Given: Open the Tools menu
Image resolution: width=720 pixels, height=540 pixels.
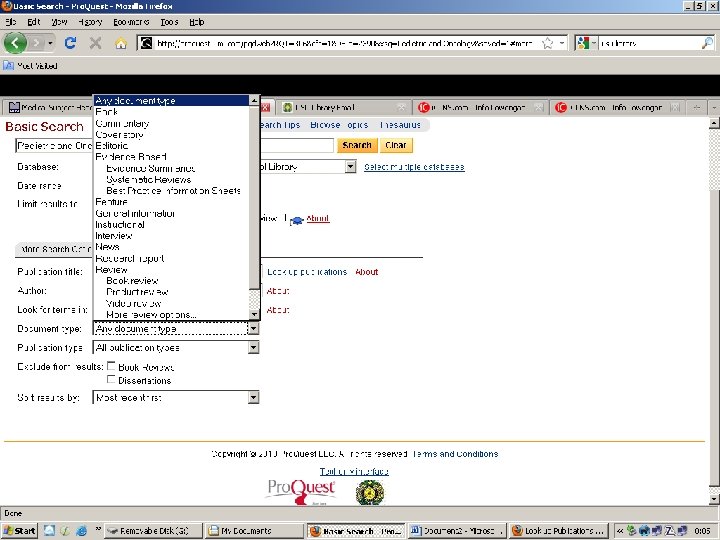Looking at the screenshot, I should (169, 22).
